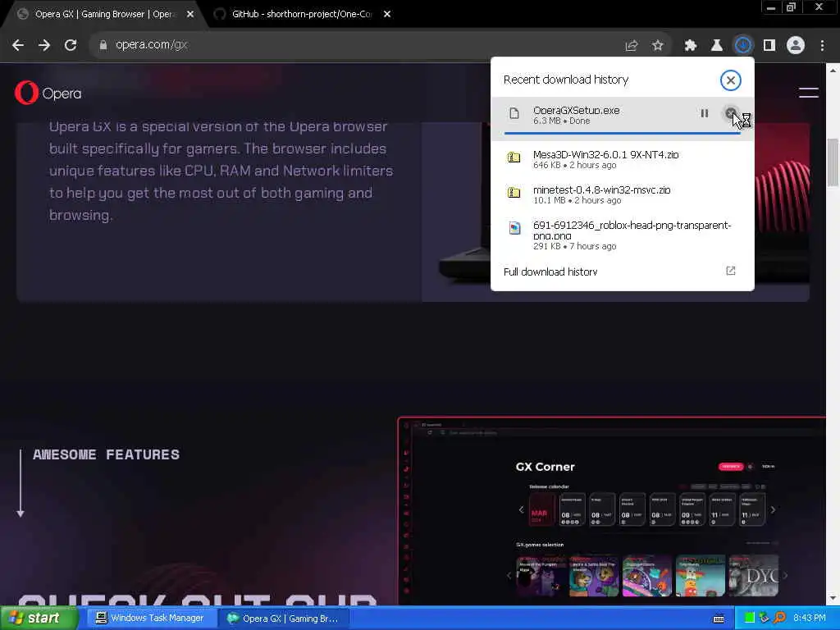This screenshot has width=840, height=630.
Task: Click the scrollbar down arrow
Action: [833, 599]
